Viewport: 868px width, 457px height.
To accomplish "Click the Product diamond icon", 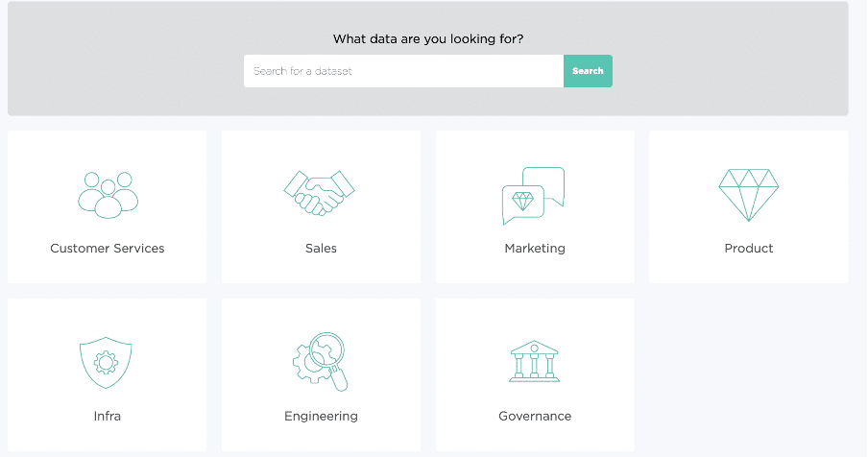I will 749,195.
